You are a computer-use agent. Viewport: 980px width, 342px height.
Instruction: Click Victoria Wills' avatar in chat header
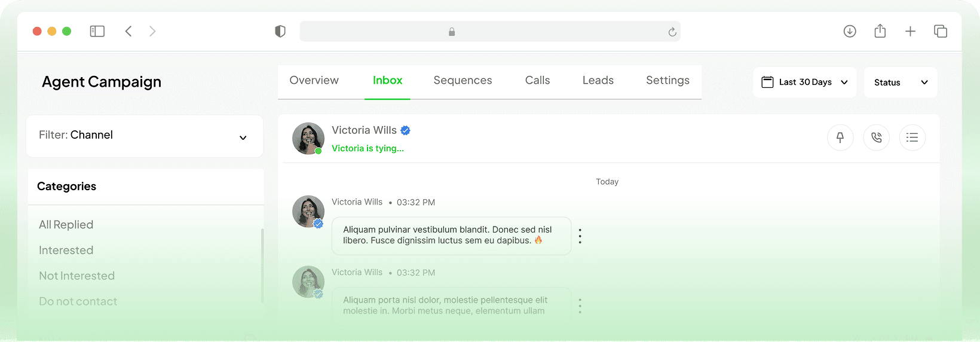[x=308, y=138]
